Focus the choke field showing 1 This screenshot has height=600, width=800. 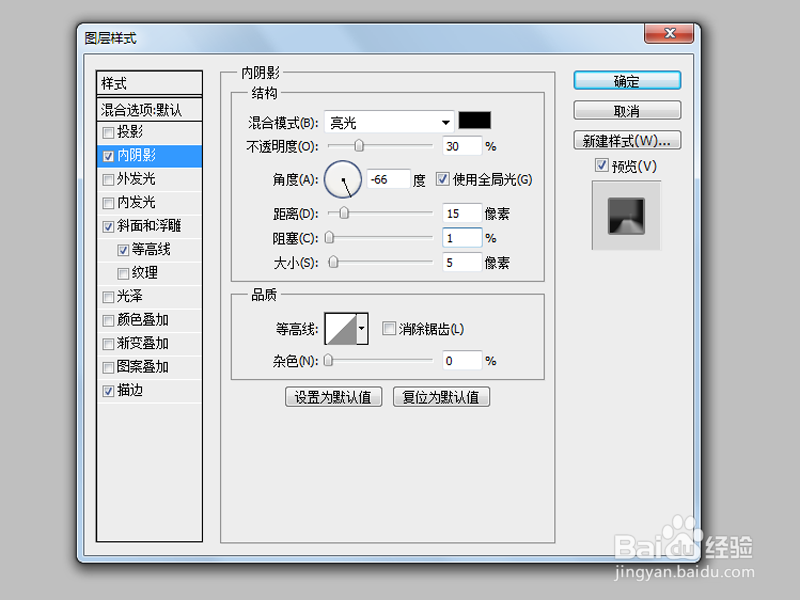coord(462,238)
